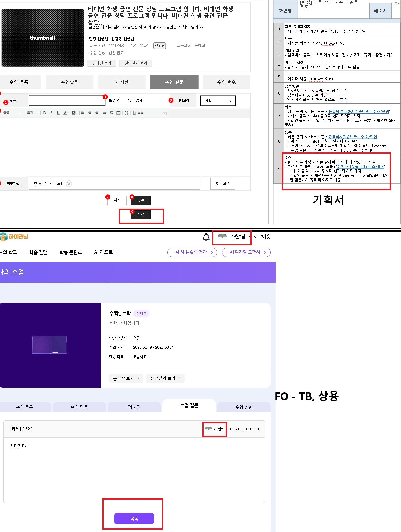Click the insert image icon
The width and height of the screenshot is (401, 532).
pos(112,113)
